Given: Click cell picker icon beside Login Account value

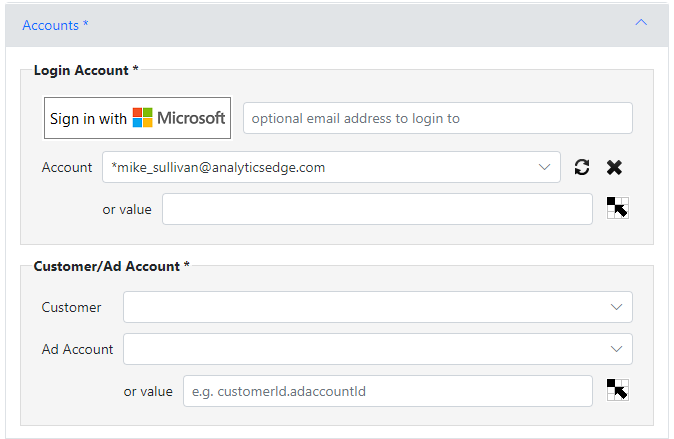Looking at the screenshot, I should (x=618, y=208).
